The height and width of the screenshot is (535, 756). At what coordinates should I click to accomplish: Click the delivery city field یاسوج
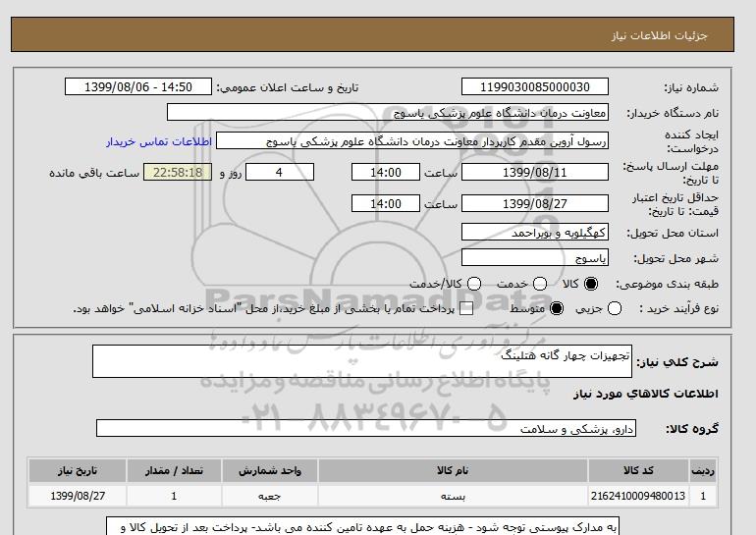click(535, 258)
